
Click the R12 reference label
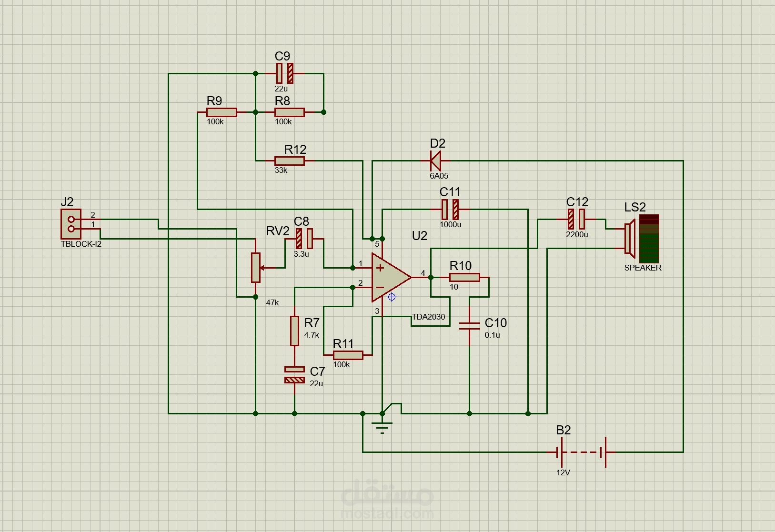click(x=295, y=150)
